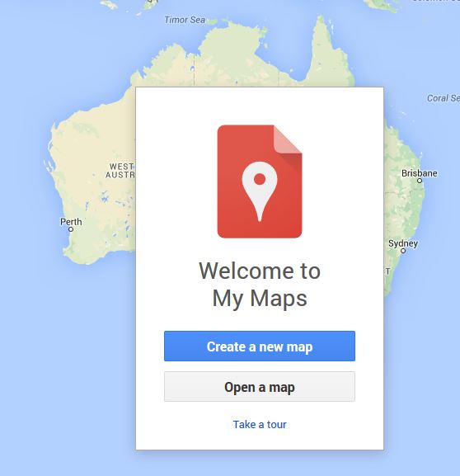Click the Brisbane city label
Screen dimensions: 460x476
420,173
